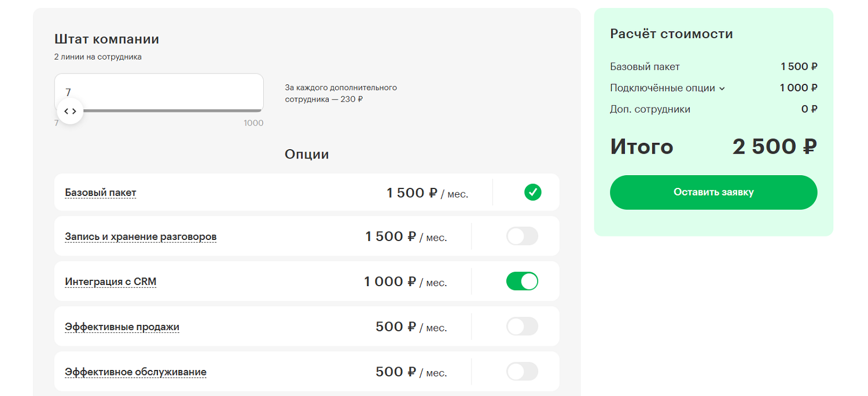This screenshot has width=868, height=396.
Task: Open Базовый пакет description link in options
Action: click(101, 193)
